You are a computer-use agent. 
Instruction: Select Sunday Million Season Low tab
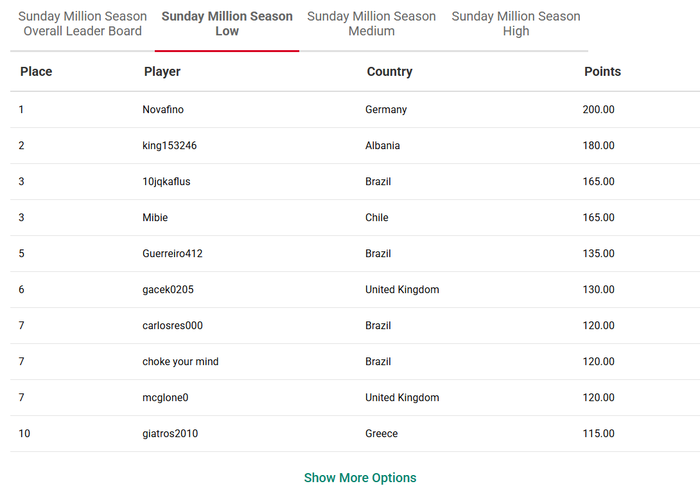pos(227,24)
